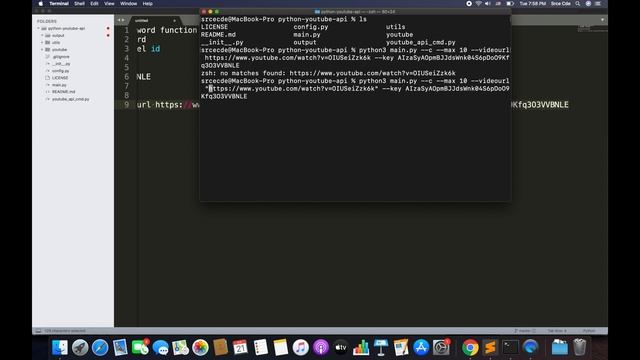640x360 pixels.
Task: Open Apple TV from the dock
Action: pyautogui.click(x=341, y=347)
